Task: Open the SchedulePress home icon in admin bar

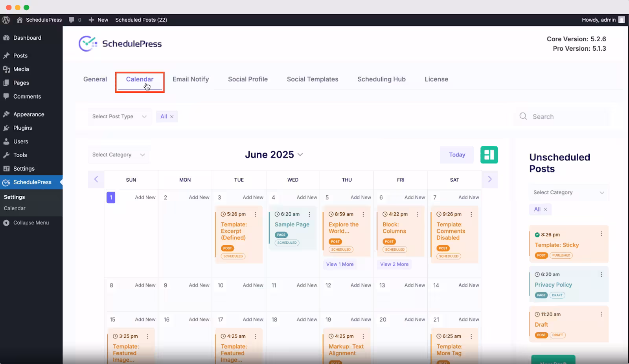Action: click(x=19, y=20)
